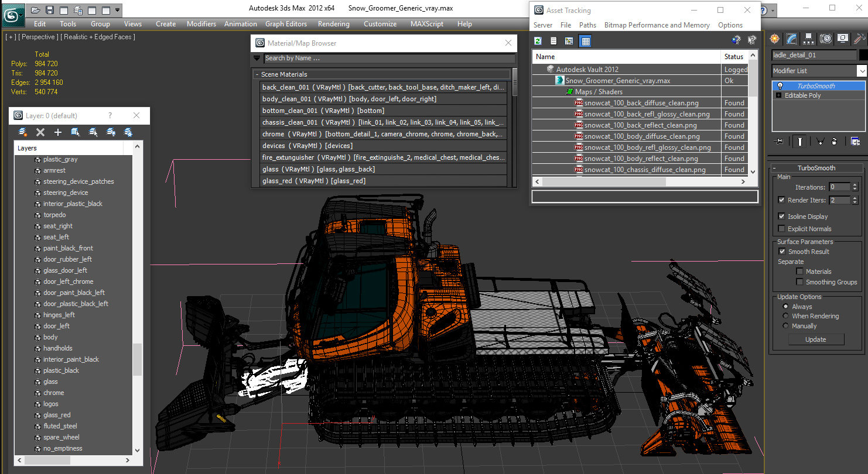Click Make Unique icon below modifier stack
The width and height of the screenshot is (868, 474).
820,141
